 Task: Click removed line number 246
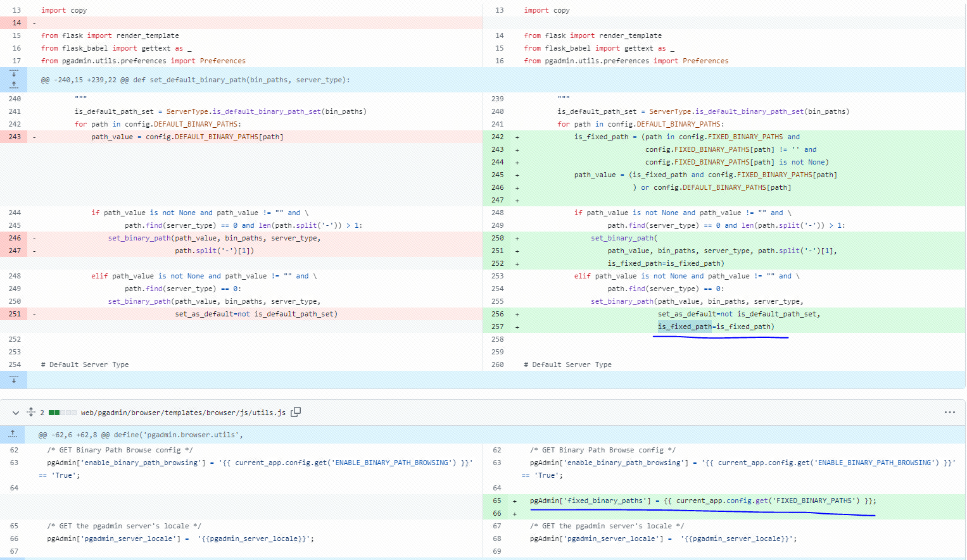[x=15, y=238]
